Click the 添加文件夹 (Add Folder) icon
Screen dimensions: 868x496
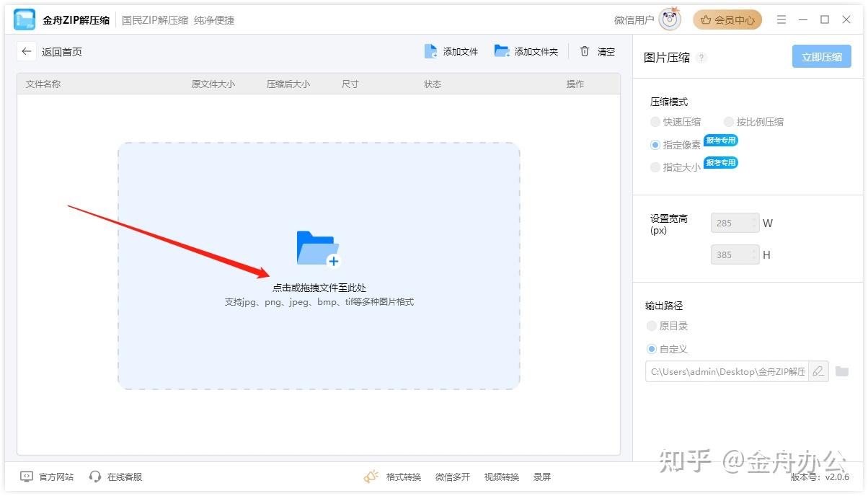coord(502,51)
